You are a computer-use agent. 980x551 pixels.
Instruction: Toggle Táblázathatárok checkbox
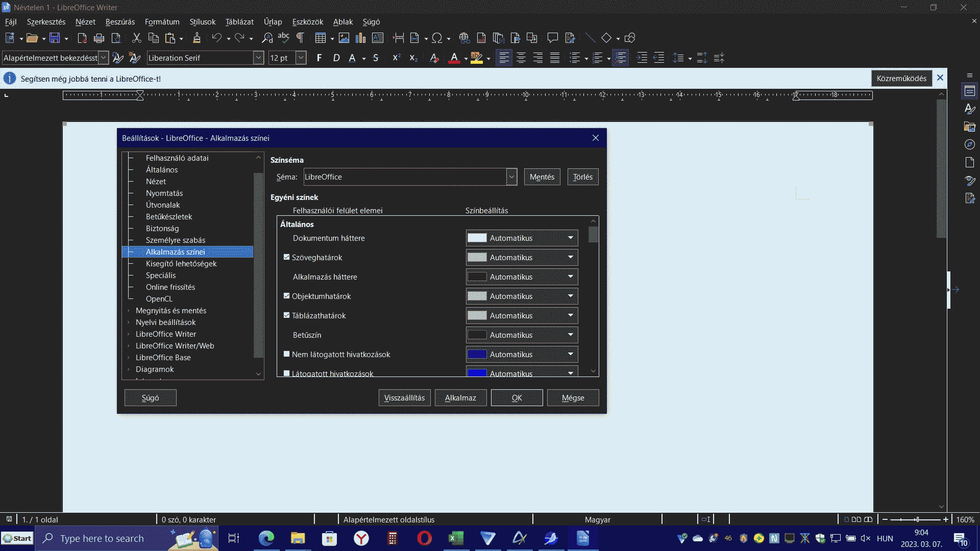[286, 315]
